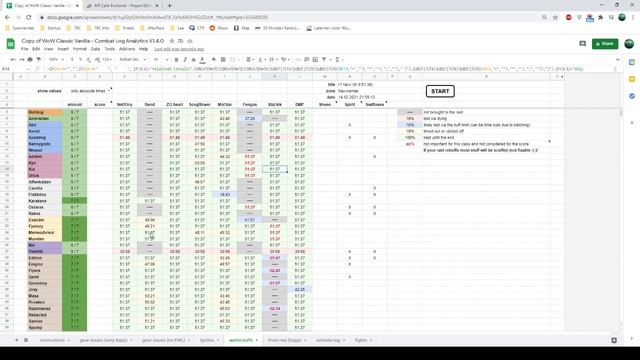
Task: Click the Explore icon at bottom right
Action: [614, 340]
